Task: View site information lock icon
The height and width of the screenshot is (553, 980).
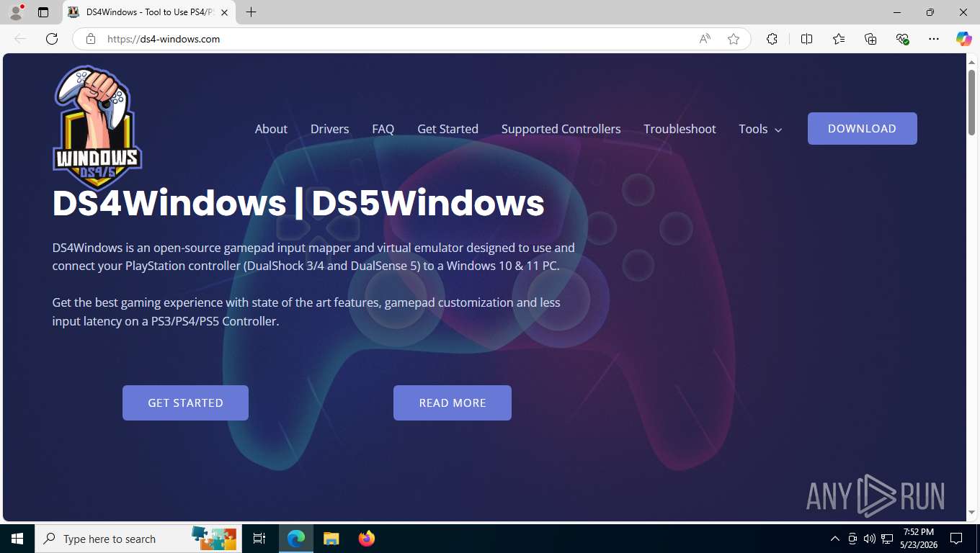Action: 91,39
